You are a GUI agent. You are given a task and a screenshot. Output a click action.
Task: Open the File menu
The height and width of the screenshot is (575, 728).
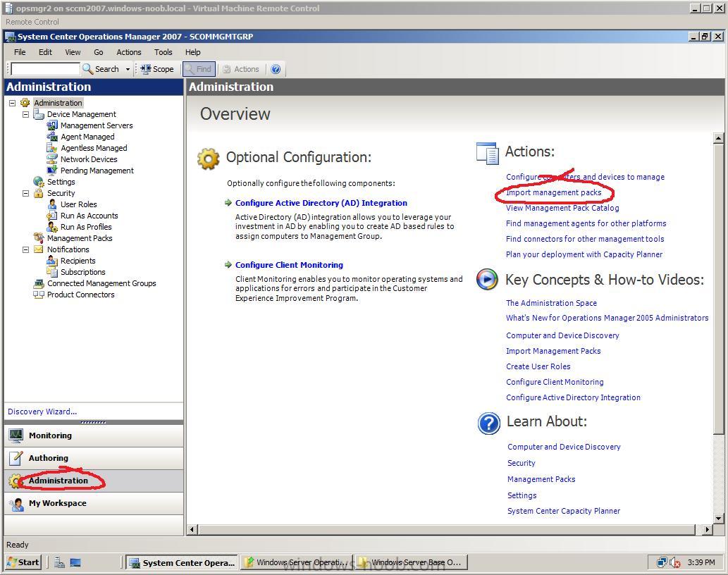pos(20,52)
